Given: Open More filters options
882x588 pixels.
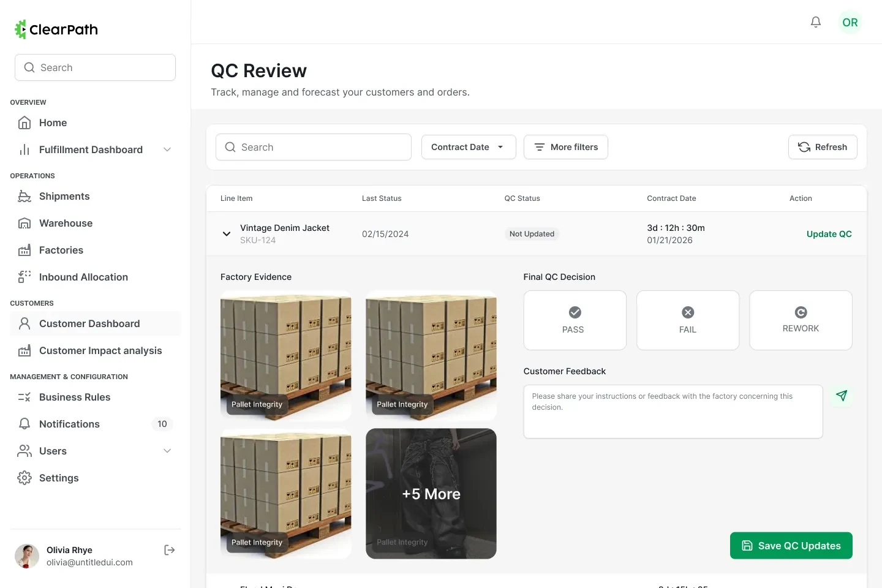Looking at the screenshot, I should (566, 147).
